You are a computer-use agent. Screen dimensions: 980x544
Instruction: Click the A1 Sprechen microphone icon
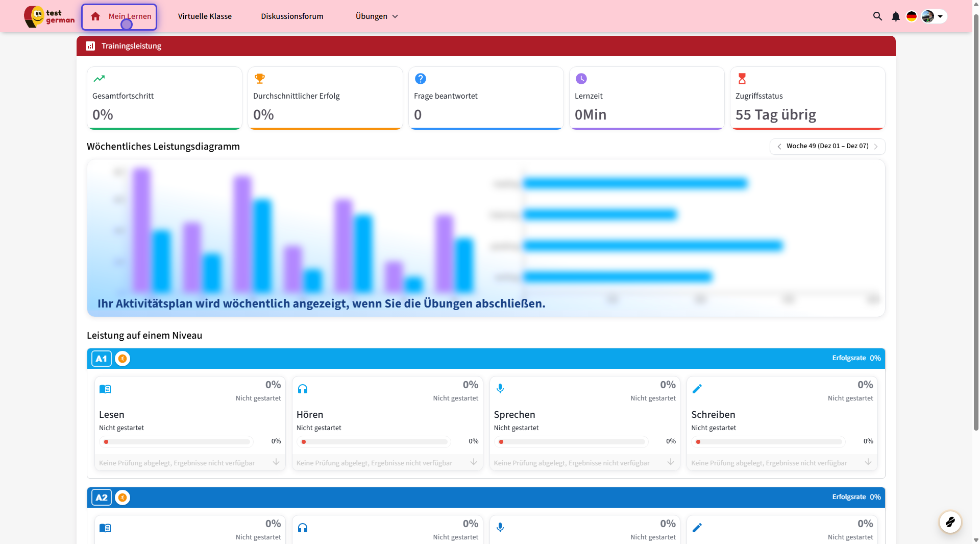[500, 389]
